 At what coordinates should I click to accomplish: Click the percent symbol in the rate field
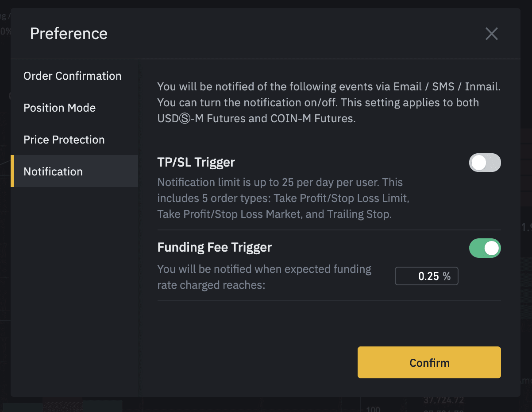(x=446, y=276)
